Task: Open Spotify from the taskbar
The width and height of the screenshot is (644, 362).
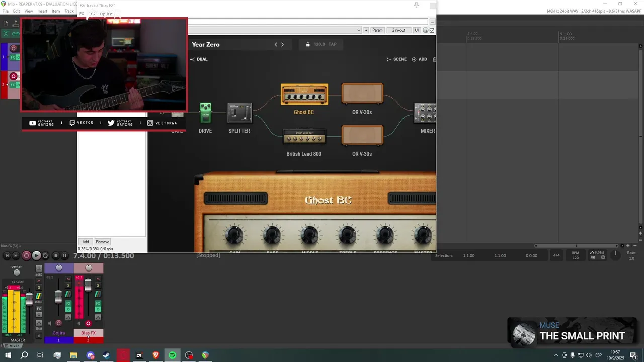Action: (x=172, y=355)
